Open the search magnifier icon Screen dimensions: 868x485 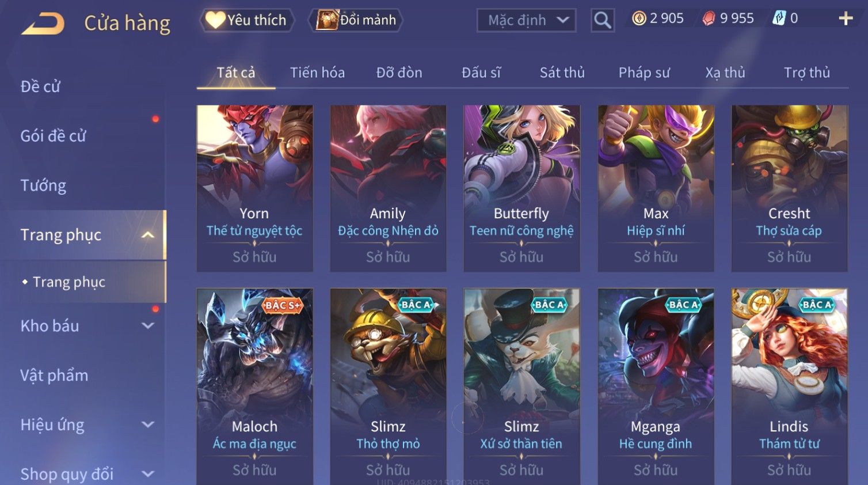coord(603,20)
